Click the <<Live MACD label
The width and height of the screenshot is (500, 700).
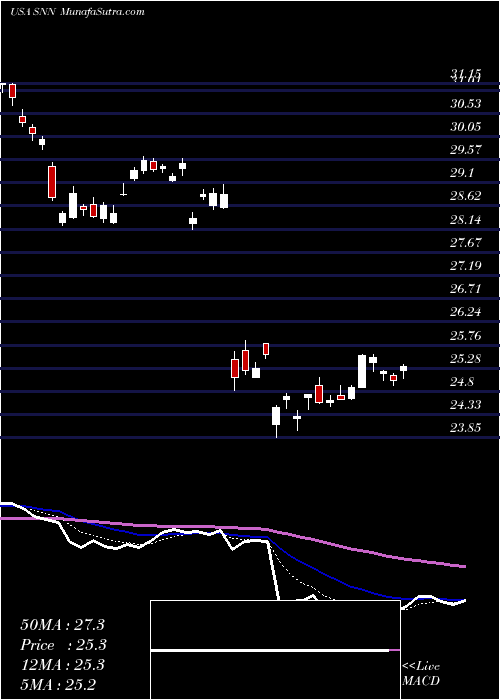click(x=421, y=674)
